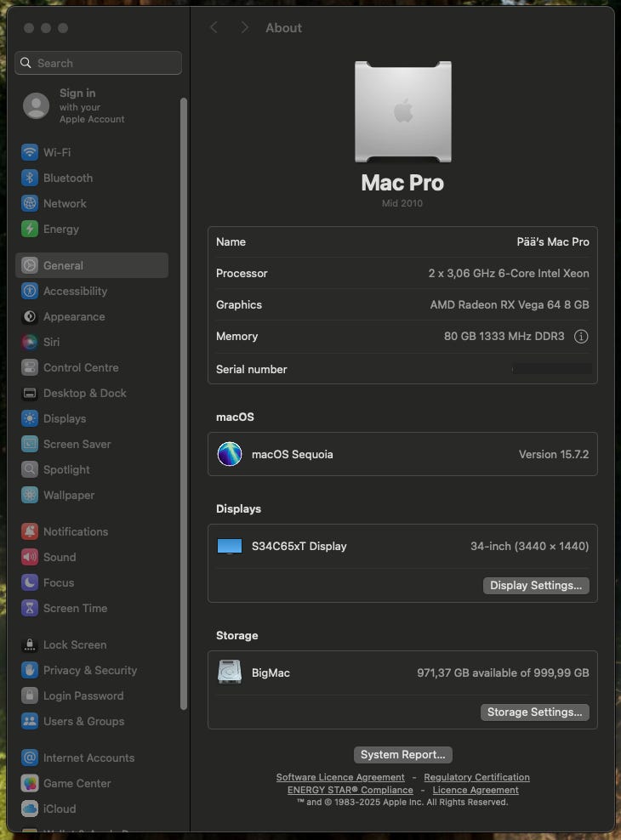
Task: Open Users & Groups icon
Action: point(30,721)
